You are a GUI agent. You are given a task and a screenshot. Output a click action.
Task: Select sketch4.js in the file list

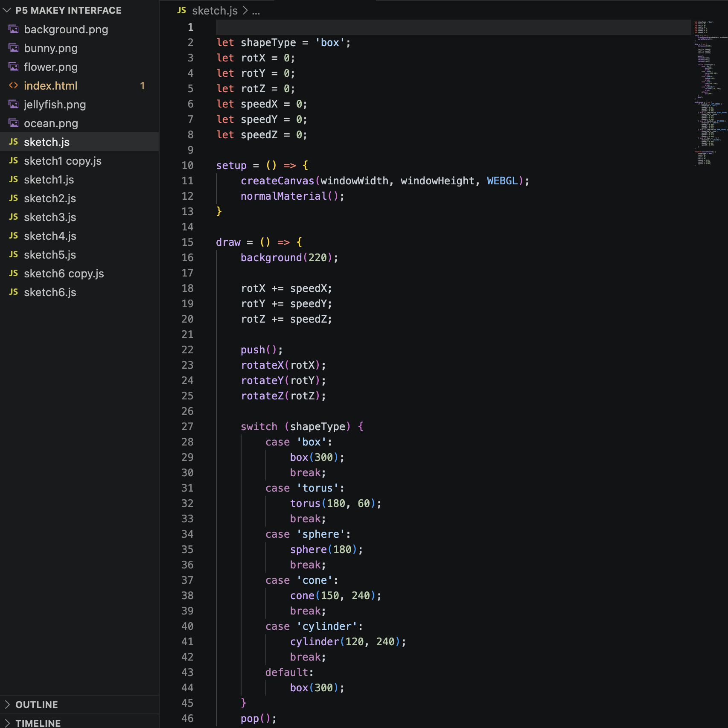[x=50, y=236]
